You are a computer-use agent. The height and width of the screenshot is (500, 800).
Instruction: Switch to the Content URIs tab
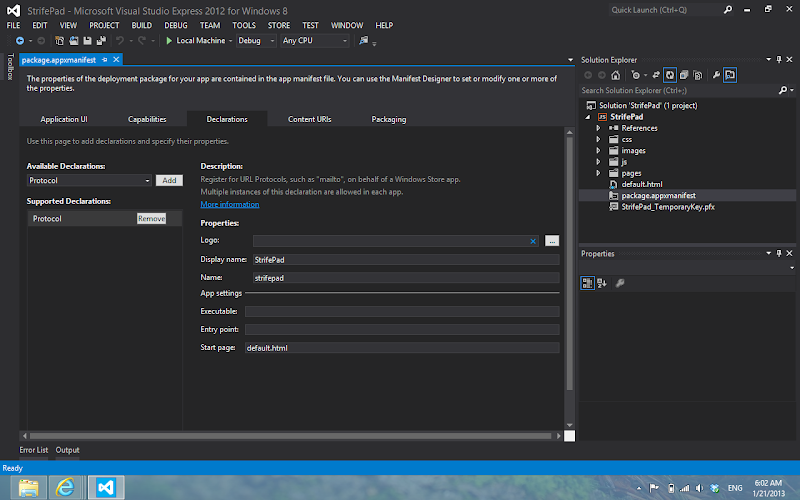(309, 119)
